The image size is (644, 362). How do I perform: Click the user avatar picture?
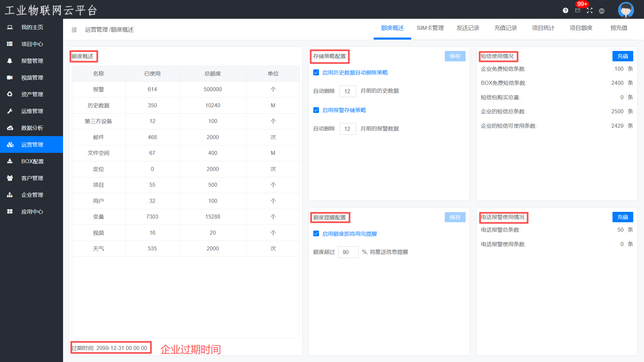[626, 10]
